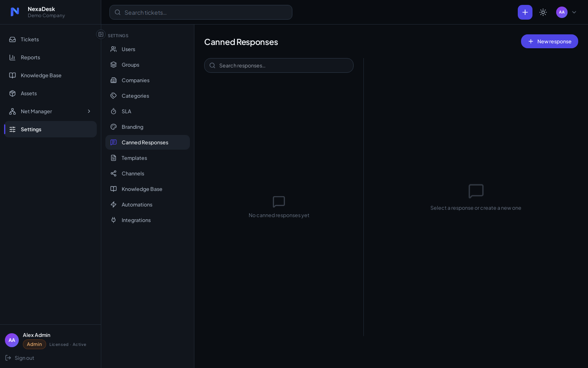This screenshot has height=368, width=588.
Task: Open Tickets from the sidebar
Action: click(50, 39)
